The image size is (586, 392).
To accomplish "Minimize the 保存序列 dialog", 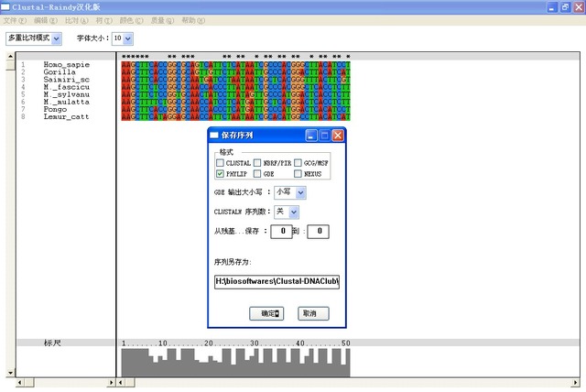I will [x=311, y=136].
